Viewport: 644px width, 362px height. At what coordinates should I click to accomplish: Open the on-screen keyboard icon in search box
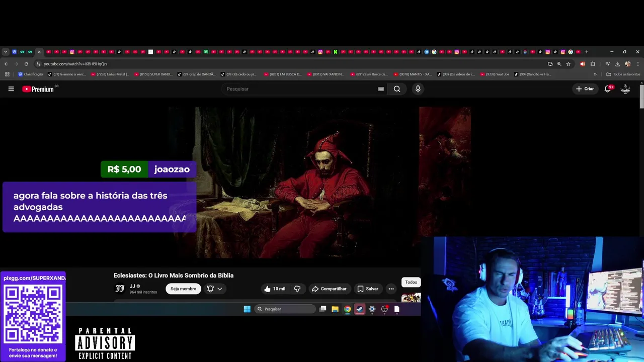coord(381,89)
